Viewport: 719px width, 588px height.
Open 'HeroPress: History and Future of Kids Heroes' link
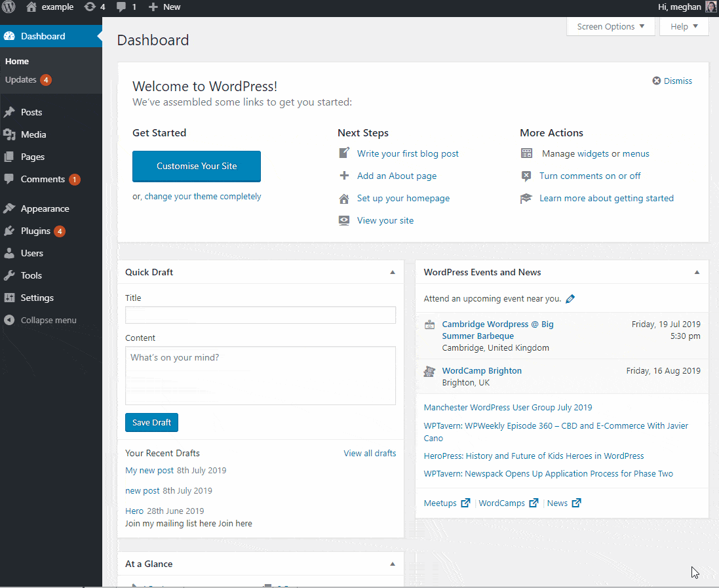point(534,456)
